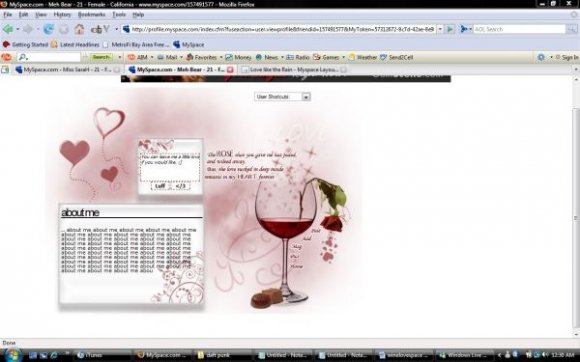The width and height of the screenshot is (580, 362).
Task: Click the green Go arrow beside URL
Action: (450, 29)
